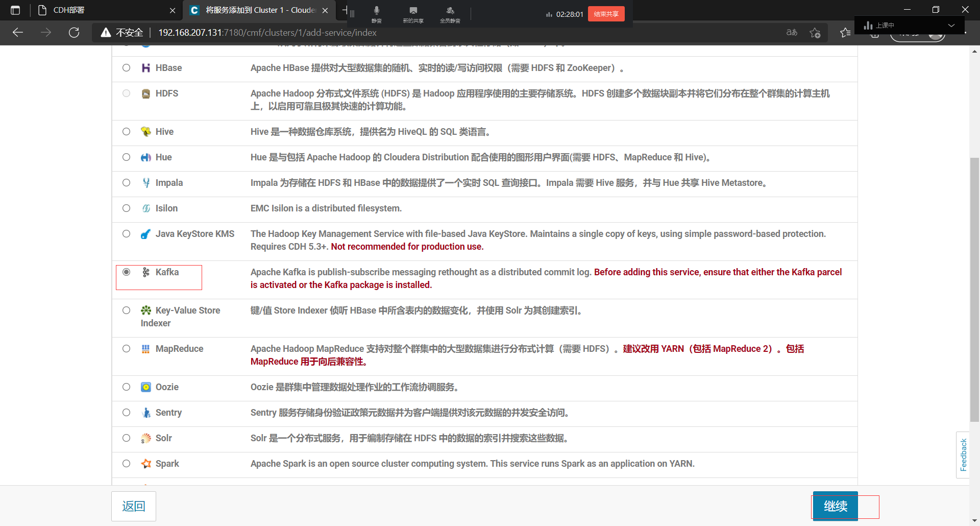Click the Hue service icon

point(146,157)
